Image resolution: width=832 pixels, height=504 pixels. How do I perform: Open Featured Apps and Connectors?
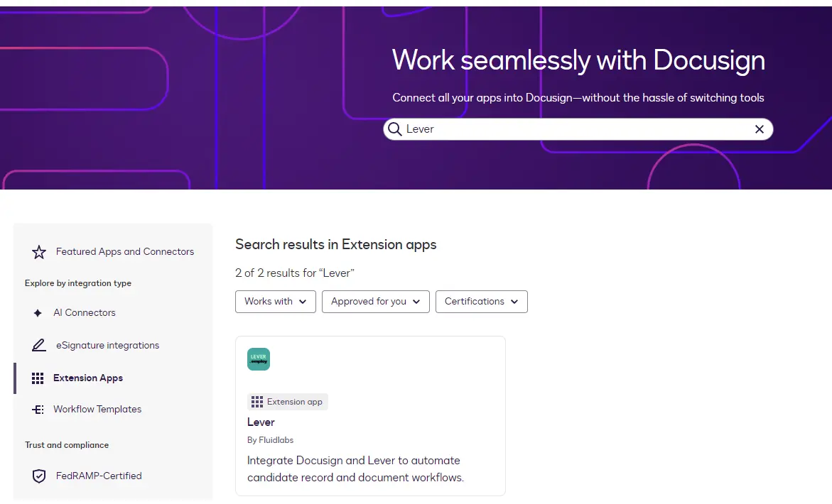125,252
